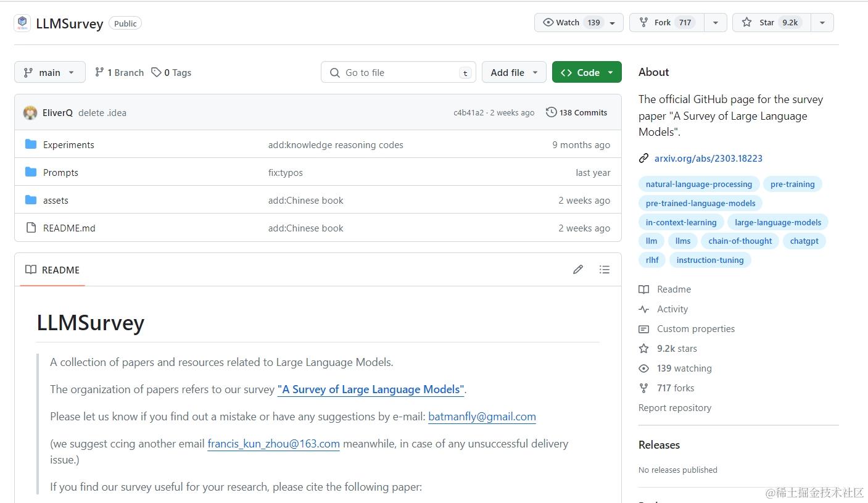This screenshot has width=868, height=503.
Task: Click the tag icon beside 0 Tags
Action: point(156,72)
